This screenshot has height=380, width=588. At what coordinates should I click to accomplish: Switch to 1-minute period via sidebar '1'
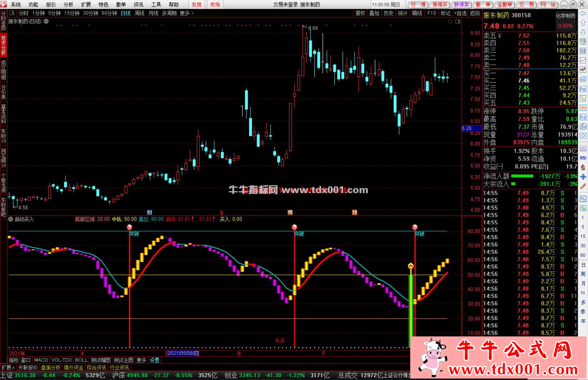pyautogui.click(x=583, y=218)
